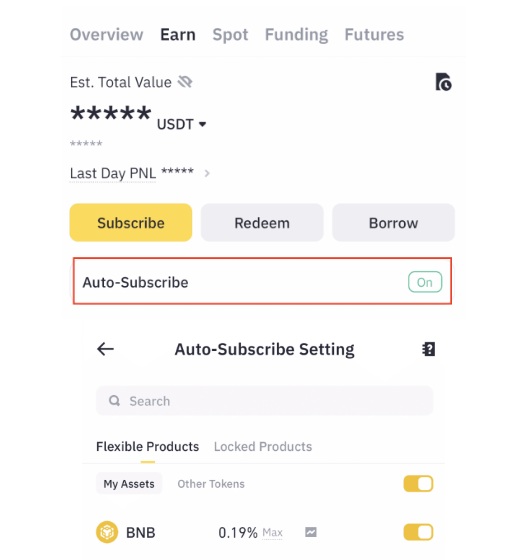Open the Funding tab
Screen dimensions: 515x560
pyautogui.click(x=296, y=35)
